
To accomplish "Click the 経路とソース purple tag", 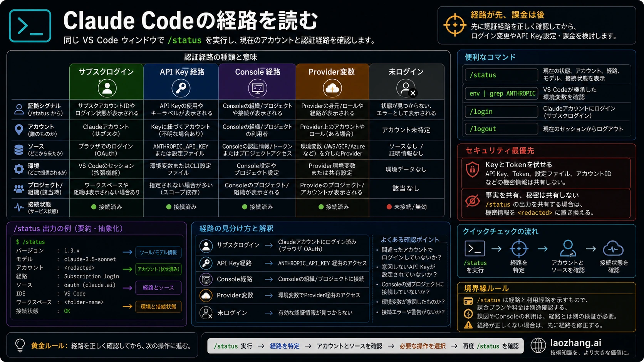I will tap(158, 288).
